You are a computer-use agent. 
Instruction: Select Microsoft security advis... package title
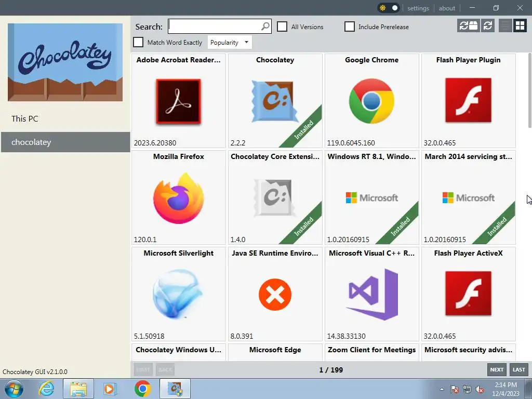(468, 350)
